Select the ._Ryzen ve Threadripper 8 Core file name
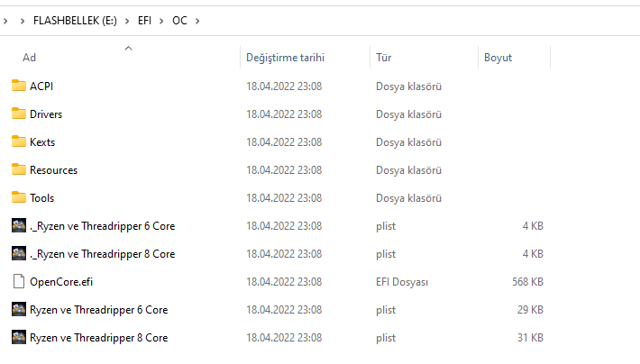This screenshot has height=364, width=640. click(x=102, y=254)
